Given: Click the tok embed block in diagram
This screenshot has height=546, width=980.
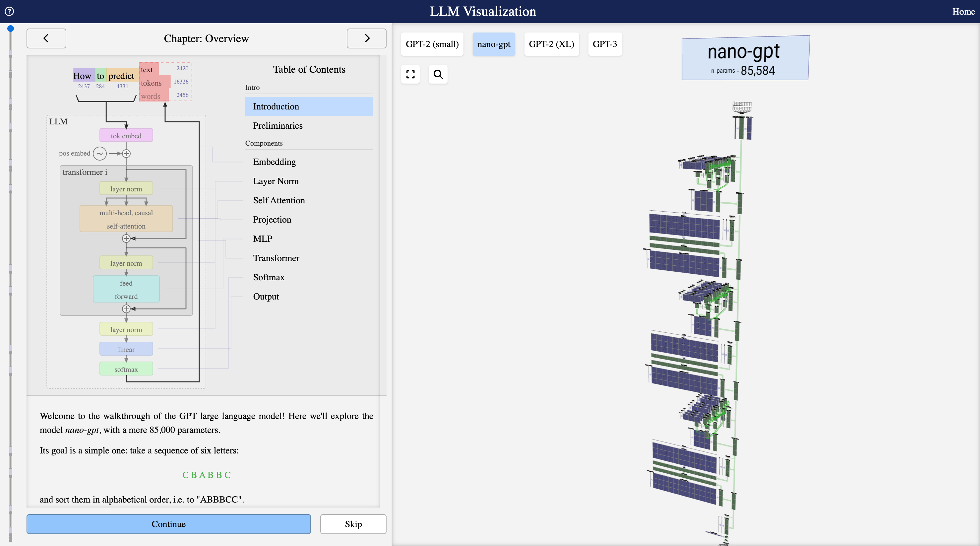Looking at the screenshot, I should coord(126,136).
